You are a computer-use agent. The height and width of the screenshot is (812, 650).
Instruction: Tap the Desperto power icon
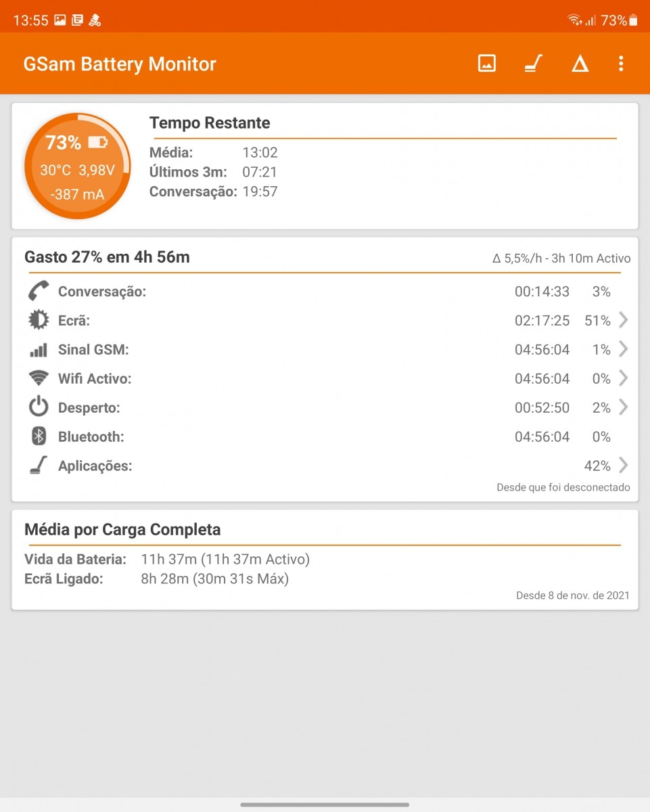[x=39, y=407]
